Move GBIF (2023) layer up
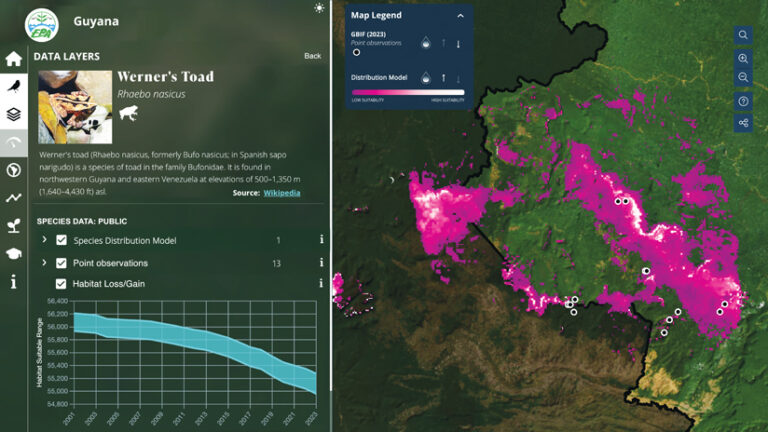This screenshot has height=432, width=768. [x=444, y=43]
